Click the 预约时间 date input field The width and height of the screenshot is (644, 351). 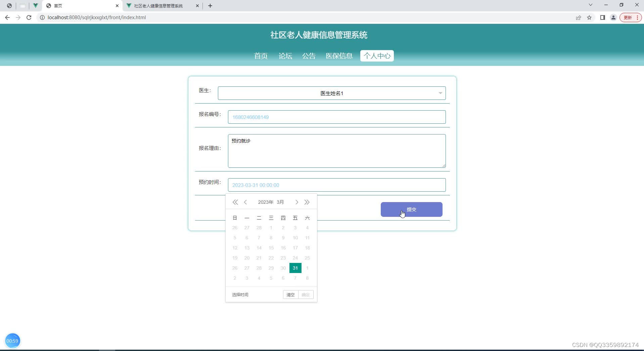337,185
